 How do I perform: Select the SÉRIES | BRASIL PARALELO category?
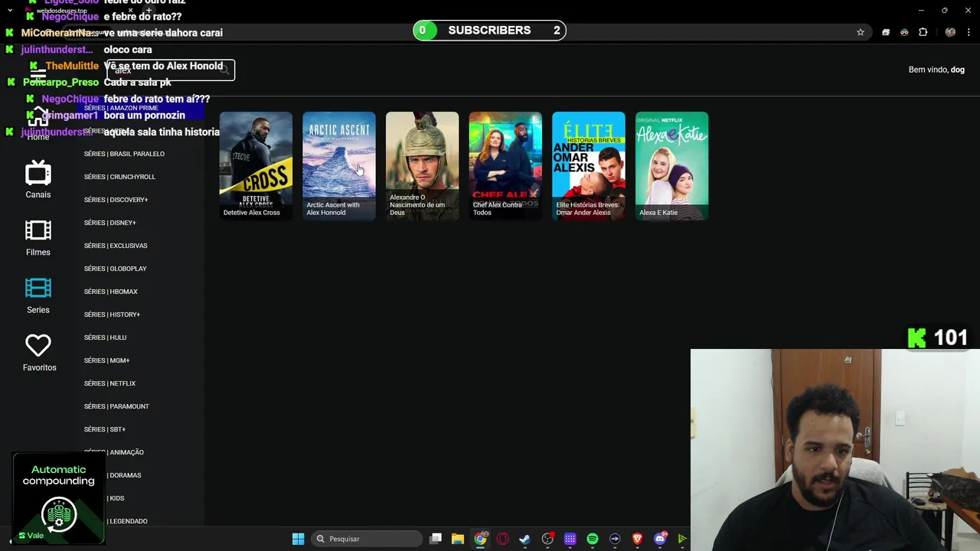click(x=124, y=154)
